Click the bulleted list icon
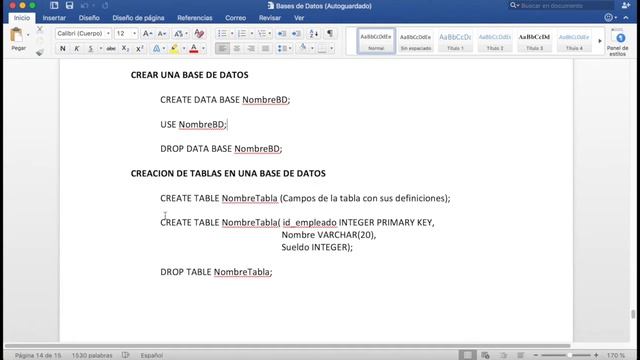640x360 pixels. 222,33
